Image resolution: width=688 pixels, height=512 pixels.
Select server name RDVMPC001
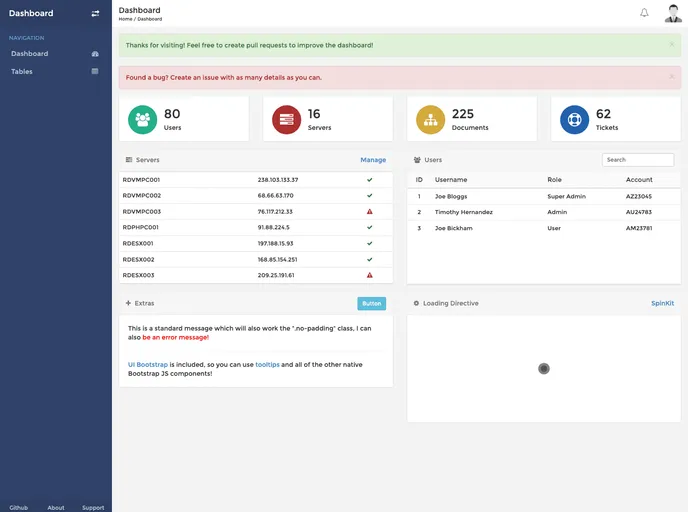pos(141,180)
